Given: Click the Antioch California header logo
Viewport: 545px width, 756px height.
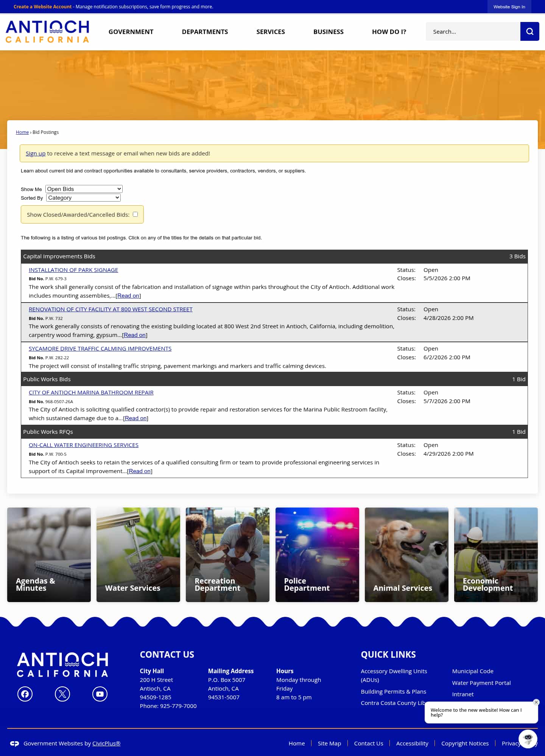Looking at the screenshot, I should [x=47, y=31].
